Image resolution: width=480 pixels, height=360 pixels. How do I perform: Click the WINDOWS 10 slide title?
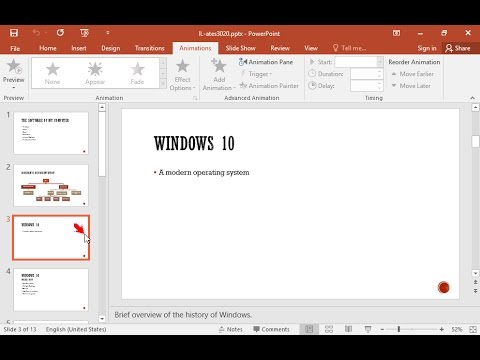pyautogui.click(x=194, y=143)
